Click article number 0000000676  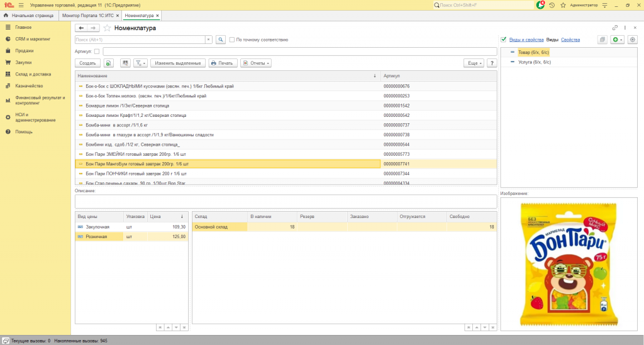396,86
